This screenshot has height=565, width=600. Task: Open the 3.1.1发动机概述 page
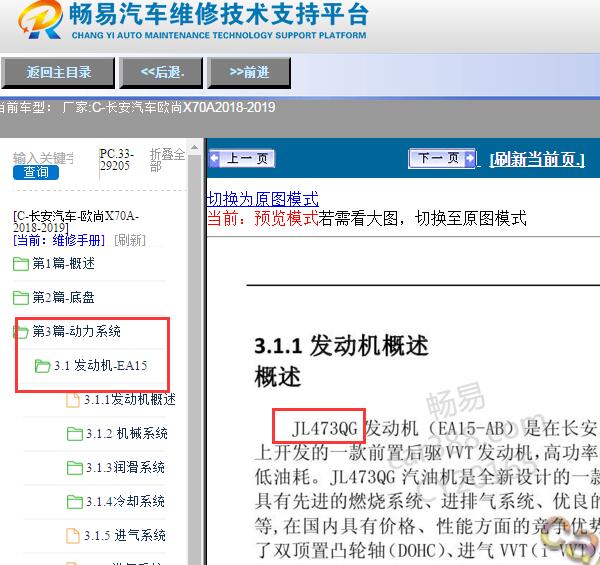[130, 399]
